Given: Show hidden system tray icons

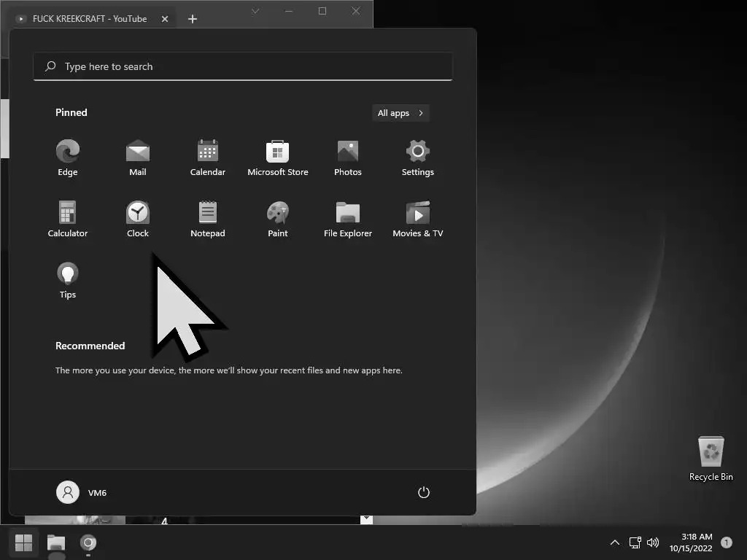Looking at the screenshot, I should pyautogui.click(x=615, y=542).
